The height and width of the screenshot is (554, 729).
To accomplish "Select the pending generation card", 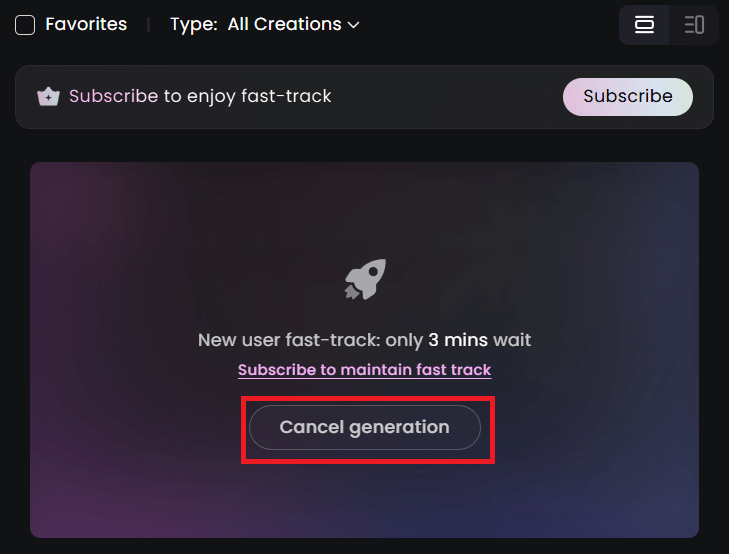I will coord(364,350).
